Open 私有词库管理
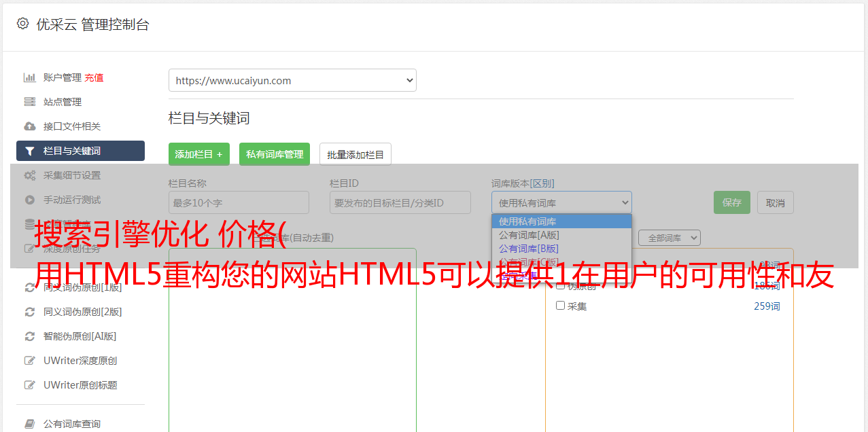The image size is (868, 432). 275,154
